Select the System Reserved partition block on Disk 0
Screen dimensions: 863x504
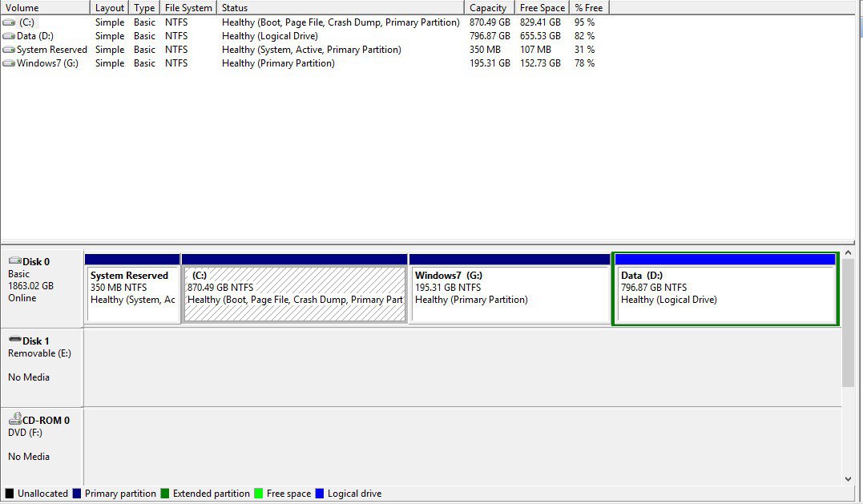[132, 293]
